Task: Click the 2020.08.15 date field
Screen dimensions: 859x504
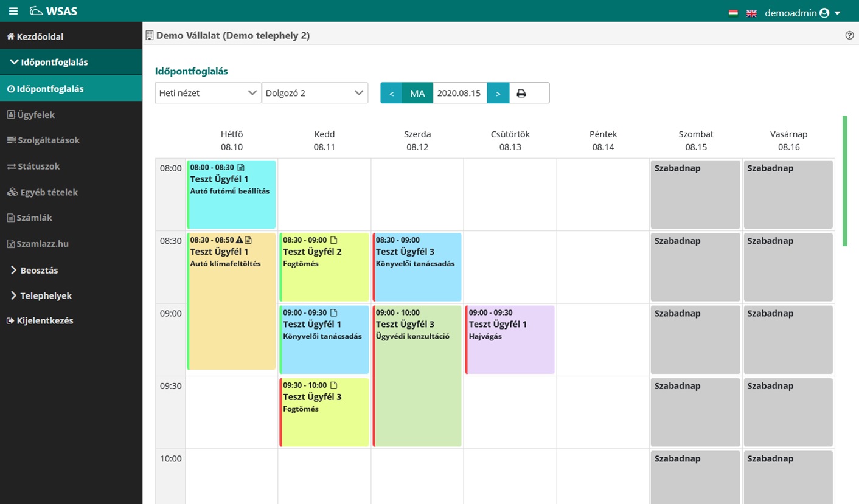Action: pyautogui.click(x=459, y=94)
